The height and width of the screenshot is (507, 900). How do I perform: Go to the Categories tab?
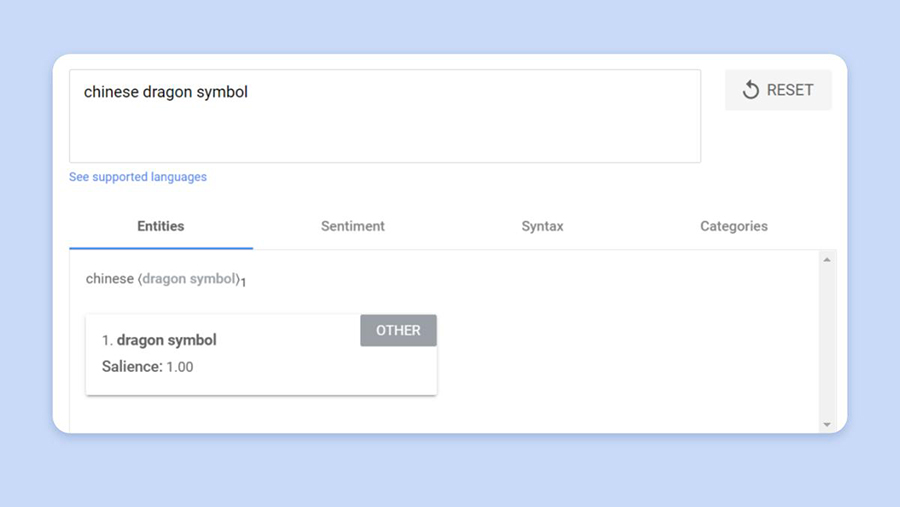[734, 226]
